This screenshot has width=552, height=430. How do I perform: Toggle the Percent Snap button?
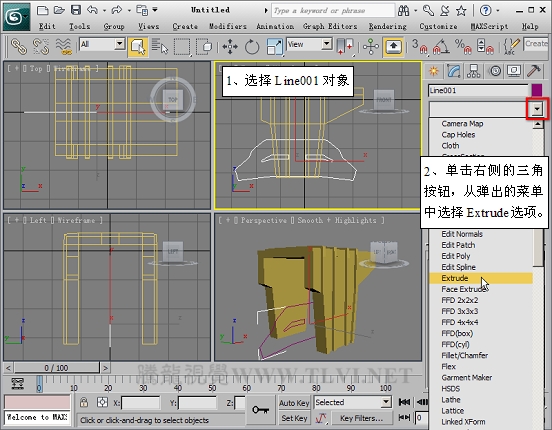(463, 46)
